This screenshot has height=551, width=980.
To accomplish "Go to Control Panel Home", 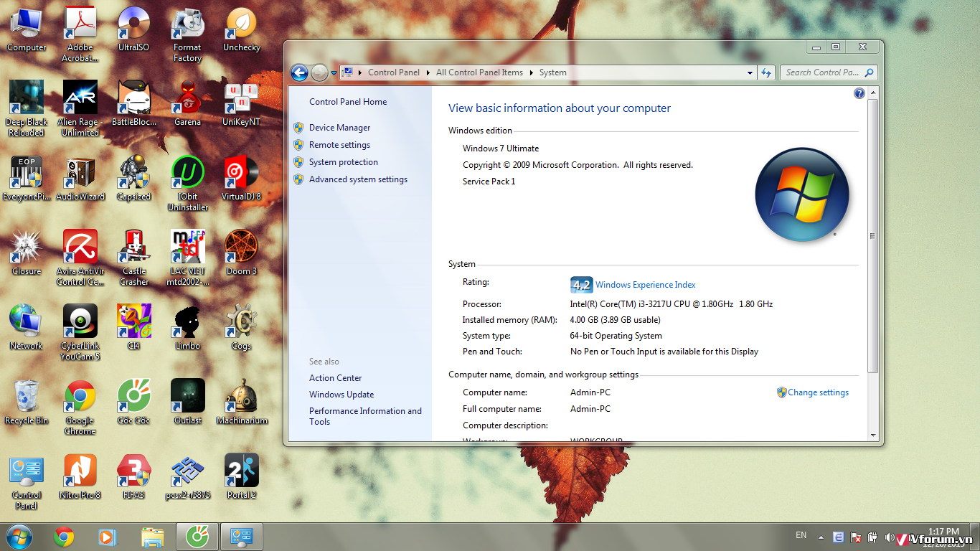I will tap(348, 102).
